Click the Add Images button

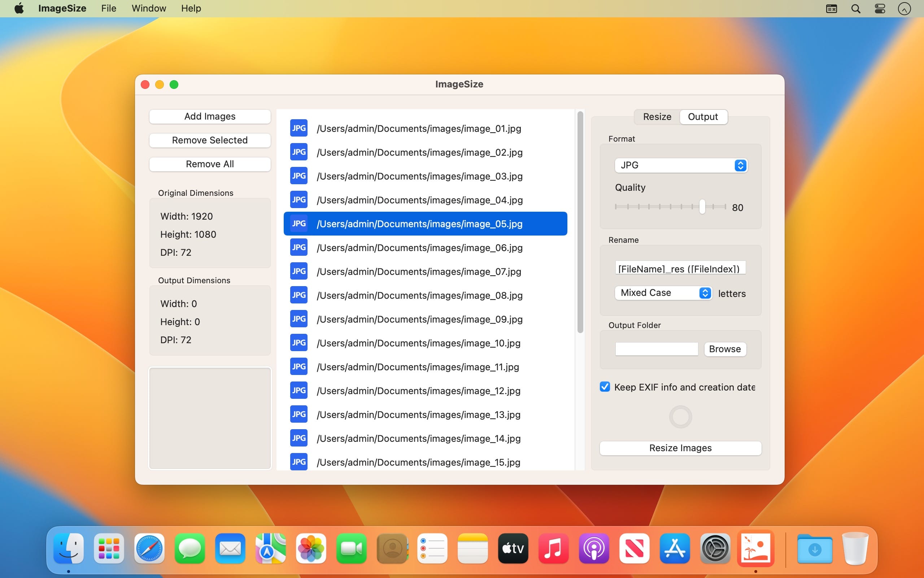point(210,116)
